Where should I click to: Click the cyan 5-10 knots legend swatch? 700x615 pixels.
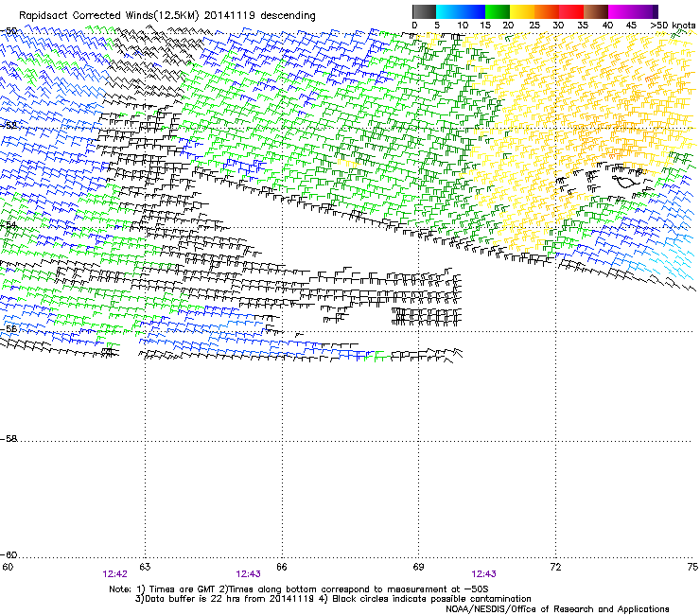click(x=448, y=11)
